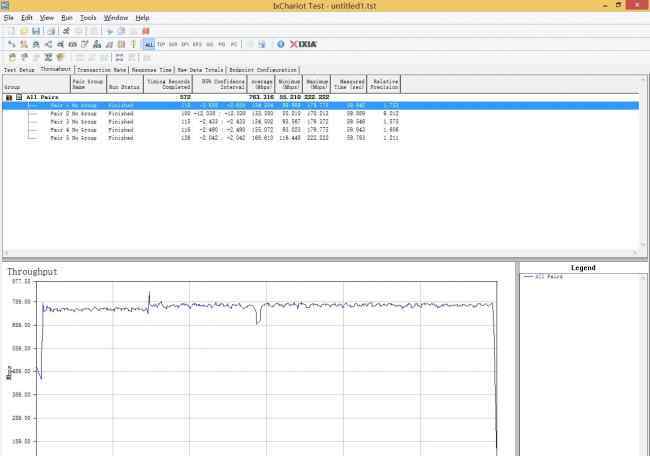
Task: Open the Help menu
Action: (x=142, y=18)
